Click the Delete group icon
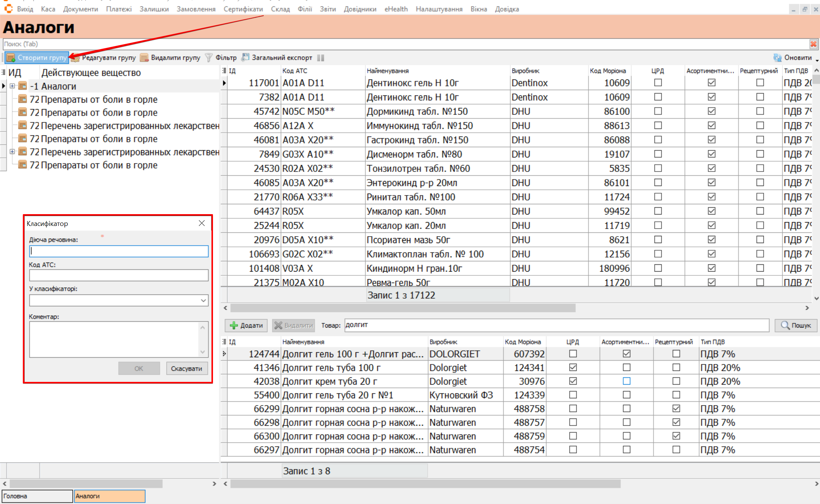The height and width of the screenshot is (504, 820). click(x=144, y=58)
